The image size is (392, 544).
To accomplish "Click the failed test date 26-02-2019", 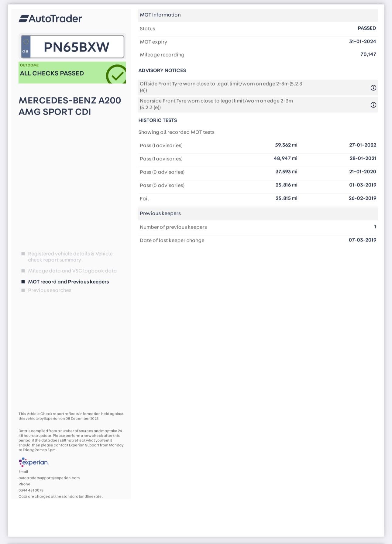I will [363, 198].
